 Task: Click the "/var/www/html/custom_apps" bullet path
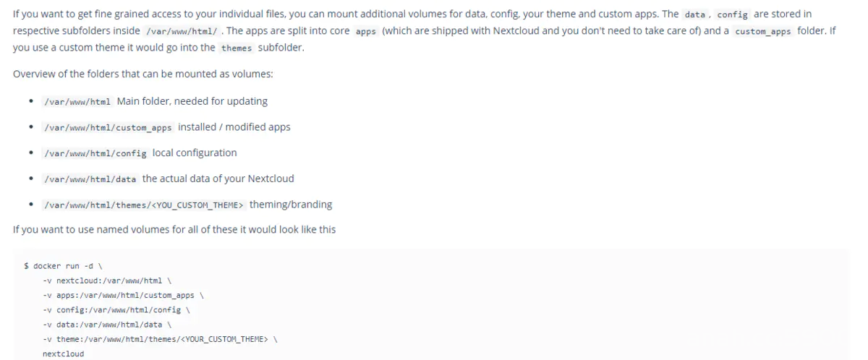click(108, 127)
